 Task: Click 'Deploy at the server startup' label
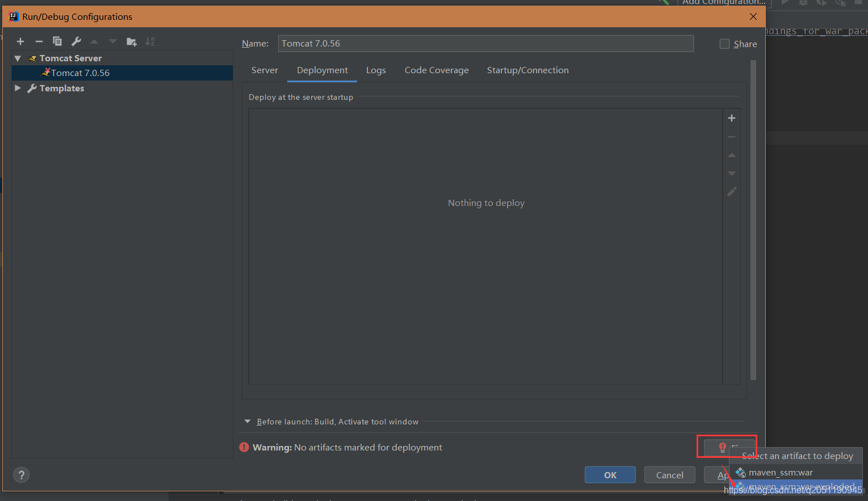(301, 98)
